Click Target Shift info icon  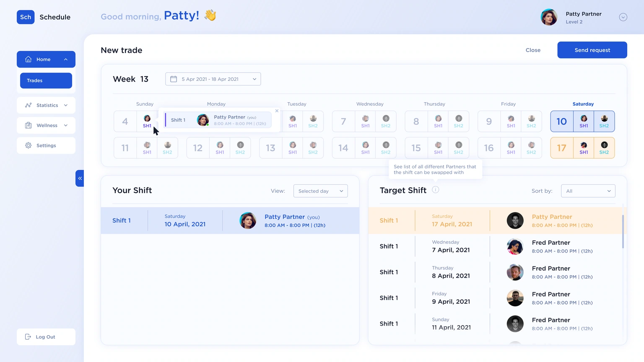tap(436, 190)
